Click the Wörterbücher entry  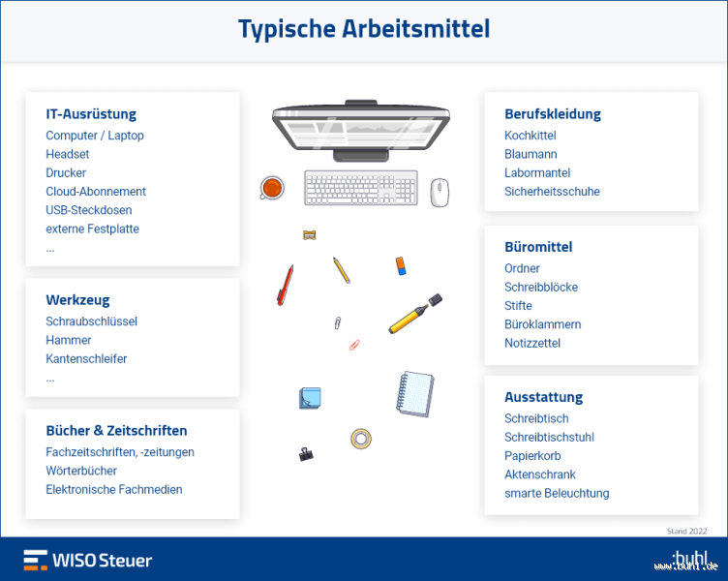point(81,471)
